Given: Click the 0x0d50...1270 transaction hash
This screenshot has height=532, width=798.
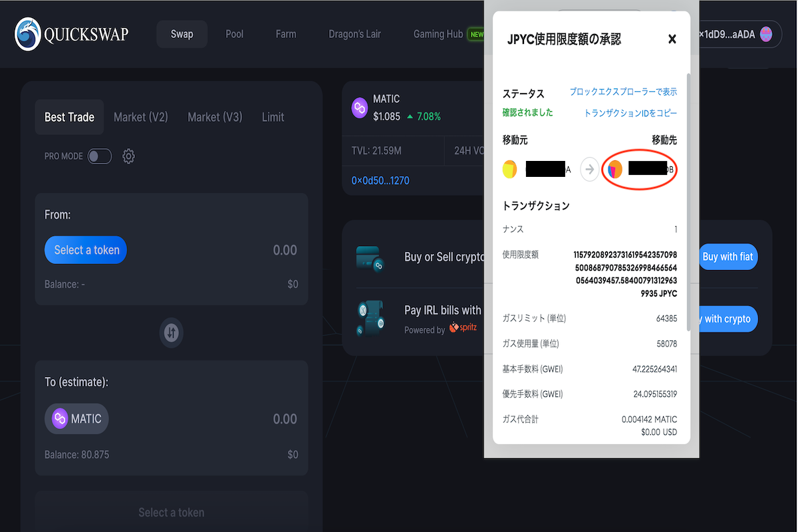Looking at the screenshot, I should click(x=380, y=180).
